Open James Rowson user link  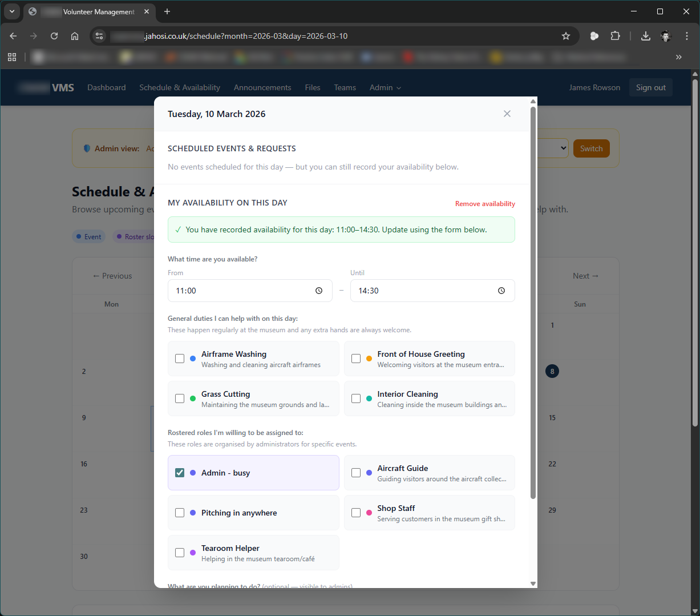594,87
